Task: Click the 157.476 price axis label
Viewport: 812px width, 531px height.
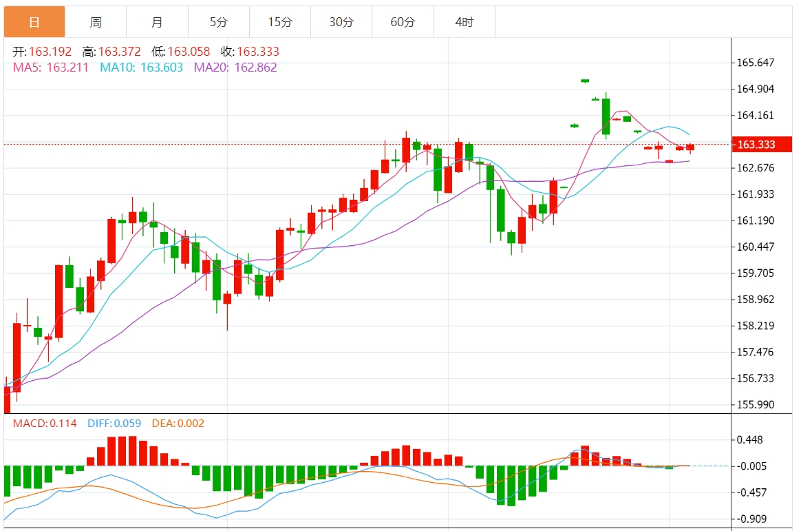Action: pos(756,352)
